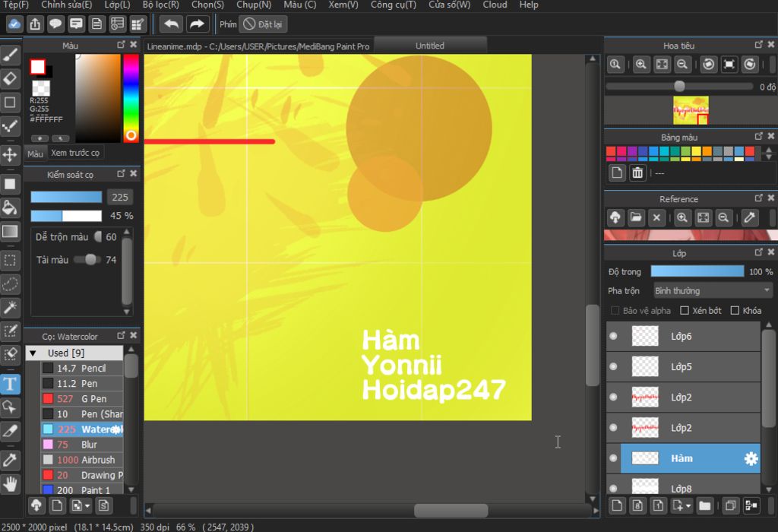This screenshot has height=532, width=778.
Task: Select the Eraser tool
Action: (x=10, y=78)
